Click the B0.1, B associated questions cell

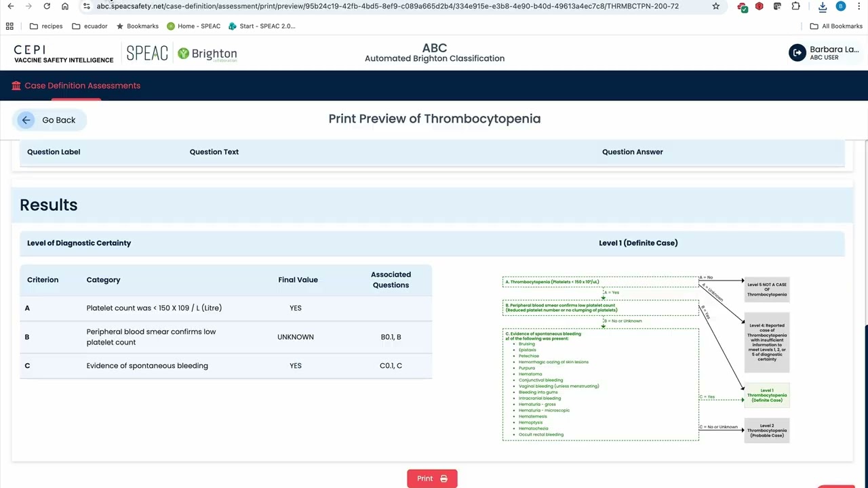(391, 337)
